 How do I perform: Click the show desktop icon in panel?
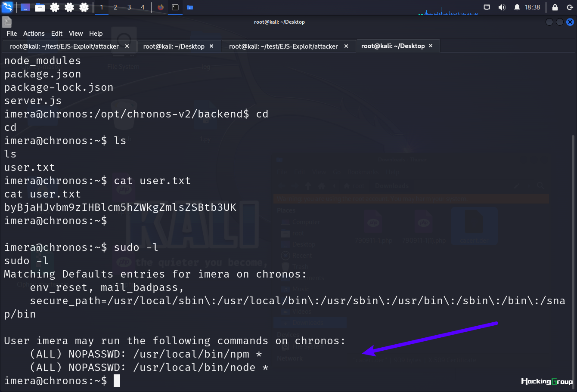(x=25, y=7)
